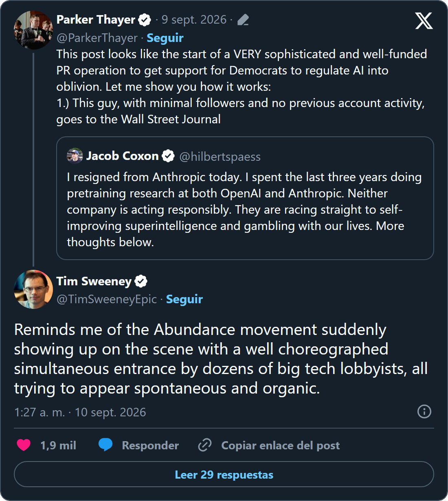448x501 pixels.
Task: Open the X logo link
Action: 424,20
